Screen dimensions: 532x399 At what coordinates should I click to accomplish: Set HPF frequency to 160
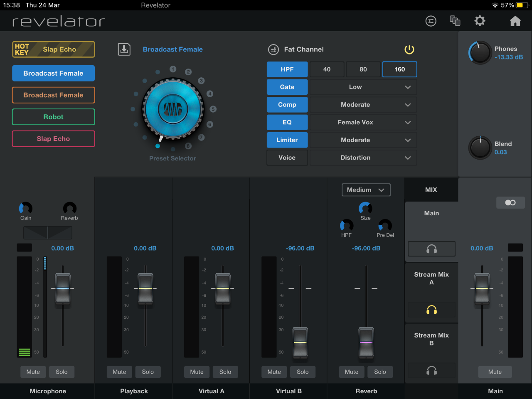pos(399,69)
